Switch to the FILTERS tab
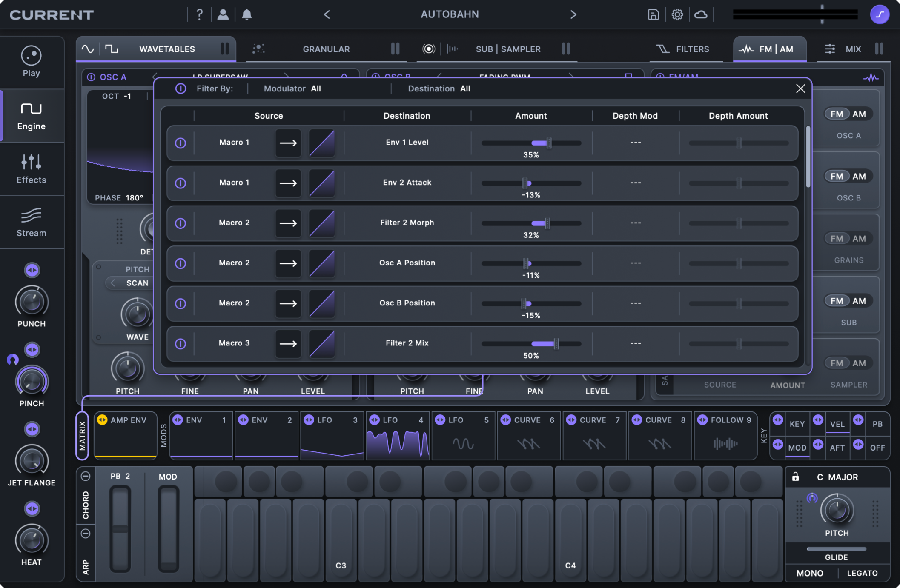 pyautogui.click(x=692, y=49)
